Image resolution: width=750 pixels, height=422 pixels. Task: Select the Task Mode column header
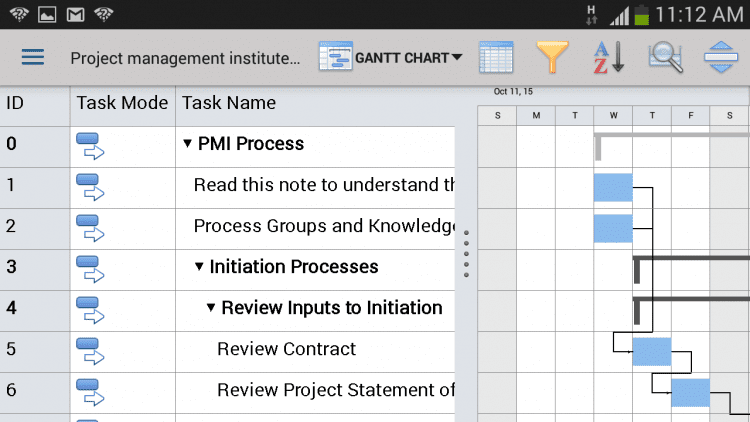click(x=120, y=103)
